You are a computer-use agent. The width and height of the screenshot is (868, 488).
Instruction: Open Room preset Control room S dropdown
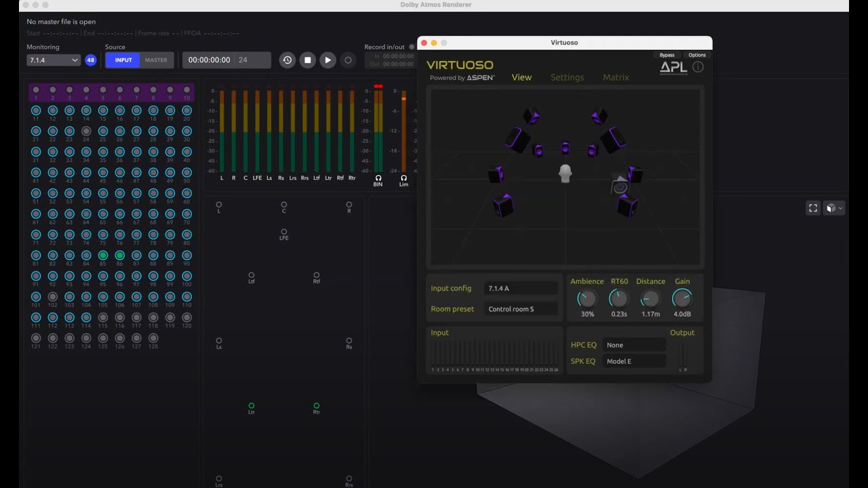tap(521, 309)
